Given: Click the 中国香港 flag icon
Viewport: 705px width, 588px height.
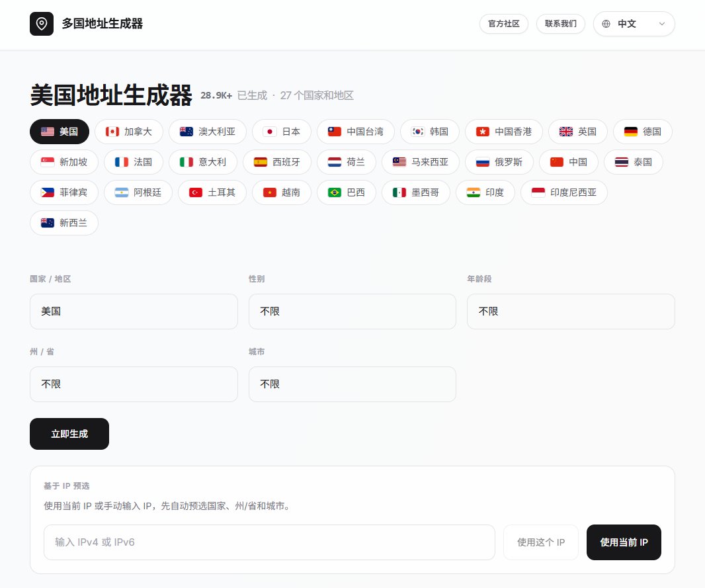Looking at the screenshot, I should pyautogui.click(x=482, y=132).
